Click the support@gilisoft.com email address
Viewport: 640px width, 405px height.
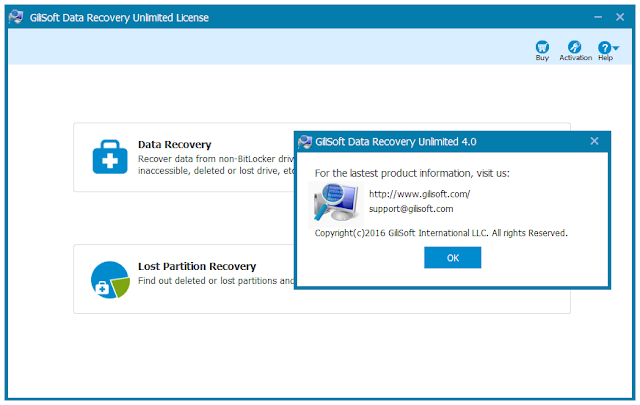[x=411, y=209]
